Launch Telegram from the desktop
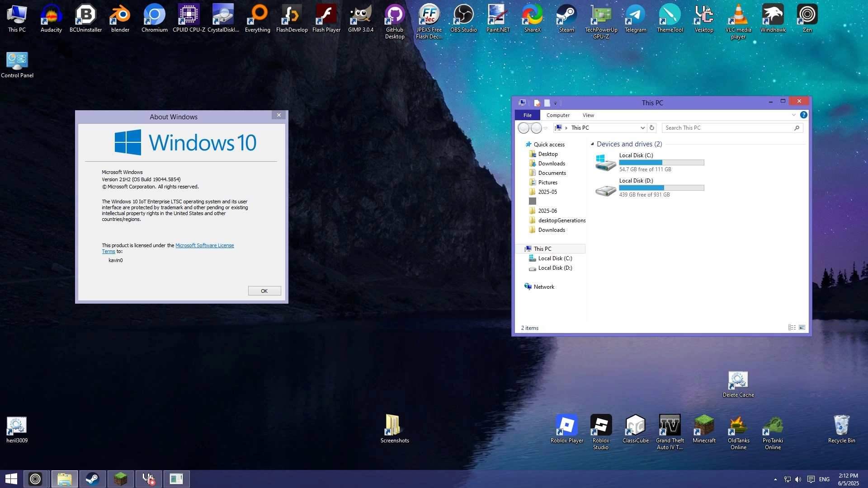 636,19
